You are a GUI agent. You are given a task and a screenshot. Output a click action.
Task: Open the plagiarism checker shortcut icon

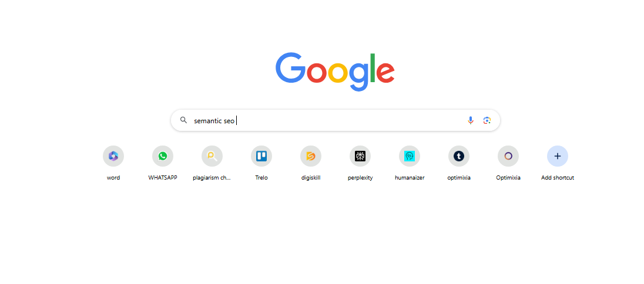(x=212, y=156)
